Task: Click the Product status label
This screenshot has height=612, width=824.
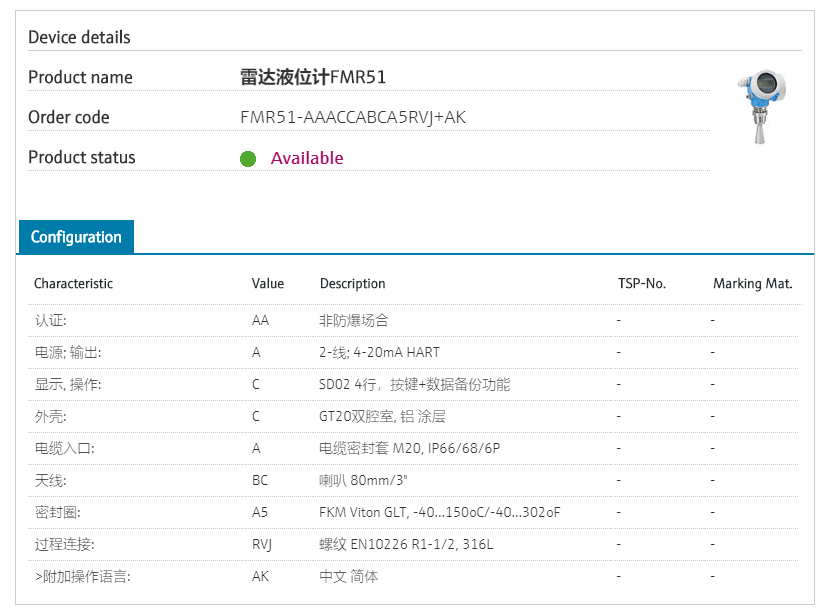Action: [x=82, y=157]
